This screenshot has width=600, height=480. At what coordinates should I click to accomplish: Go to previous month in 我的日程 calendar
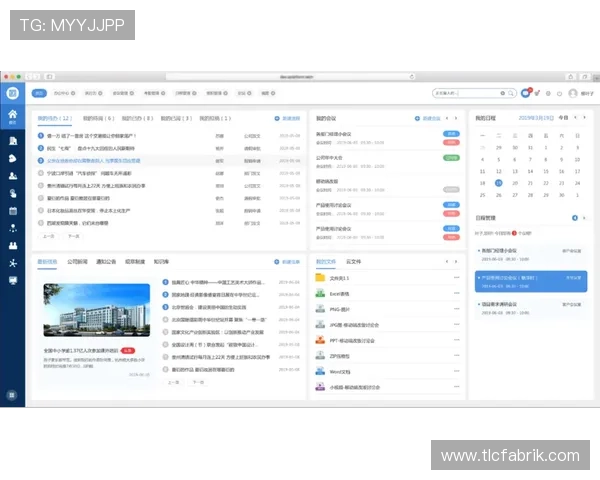(576, 118)
